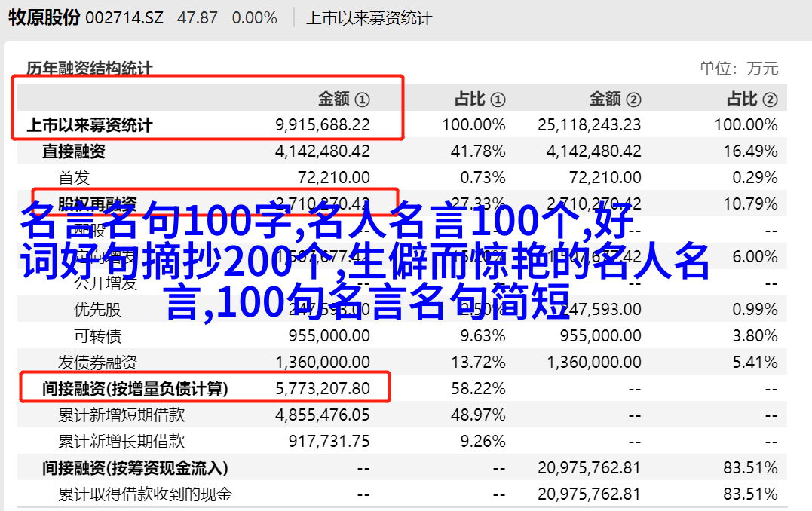812x511 pixels.
Task: Click the 金额 ① column header
Action: coord(344,99)
